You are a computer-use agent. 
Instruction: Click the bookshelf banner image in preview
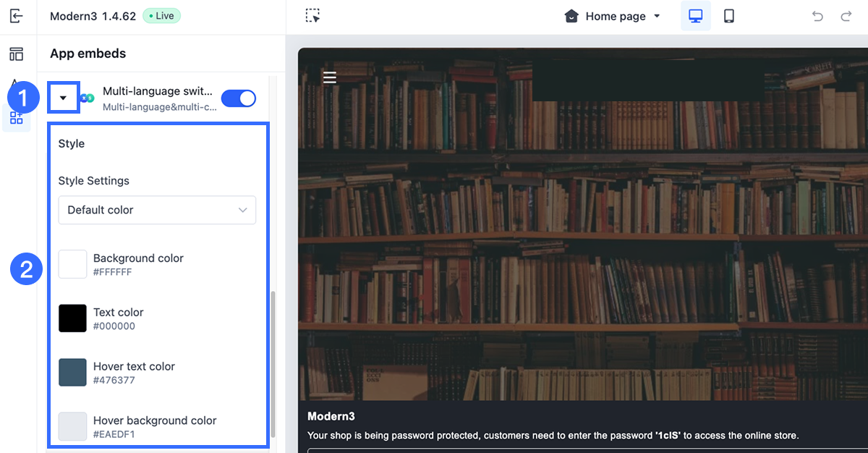583,224
